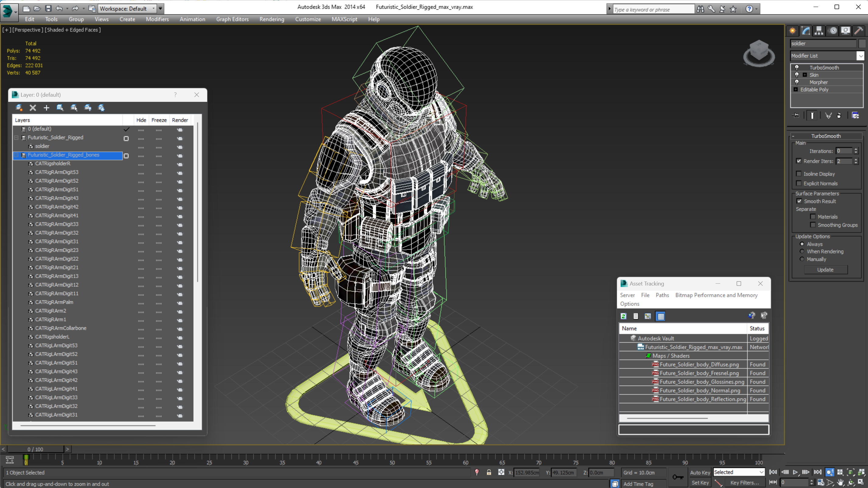Expand the Editable Poly sub-objects
868x488 pixels.
(796, 89)
